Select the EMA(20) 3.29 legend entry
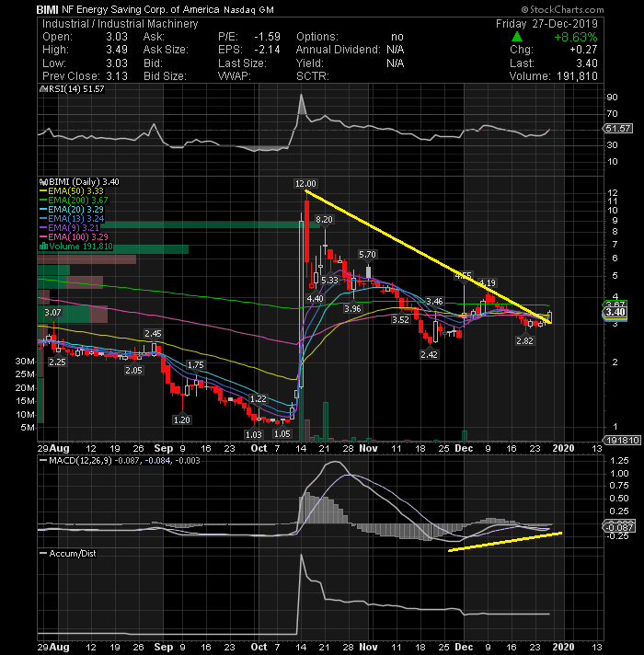Image resolution: width=644 pixels, height=655 pixels. pyautogui.click(x=72, y=209)
